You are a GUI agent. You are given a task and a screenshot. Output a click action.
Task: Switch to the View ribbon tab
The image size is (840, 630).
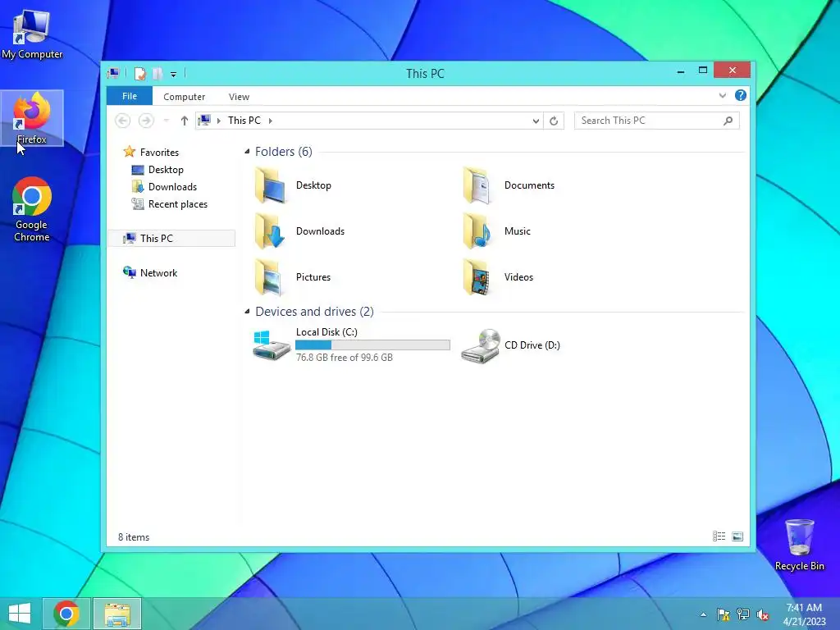[x=239, y=97]
